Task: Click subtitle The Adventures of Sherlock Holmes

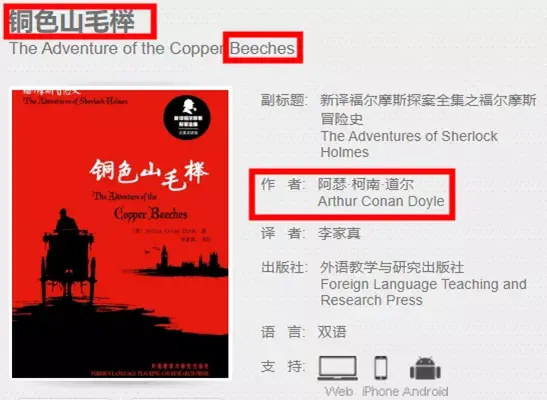Action: 409,144
